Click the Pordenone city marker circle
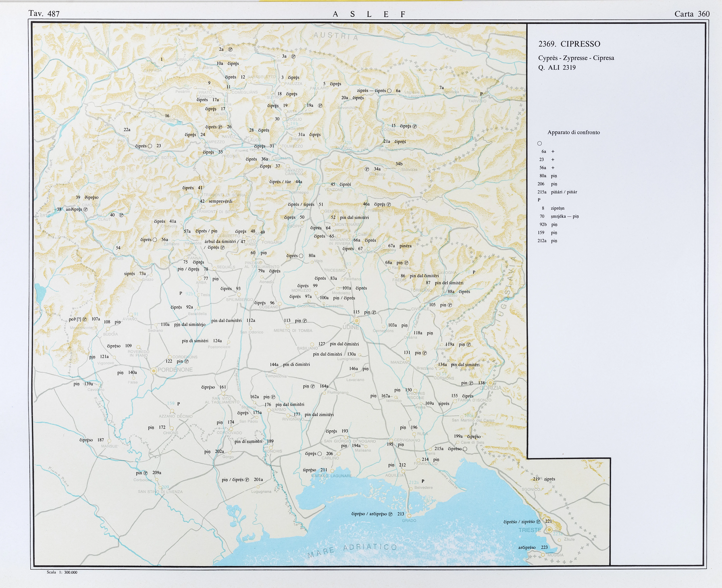The width and height of the screenshot is (722, 588). coord(154,371)
